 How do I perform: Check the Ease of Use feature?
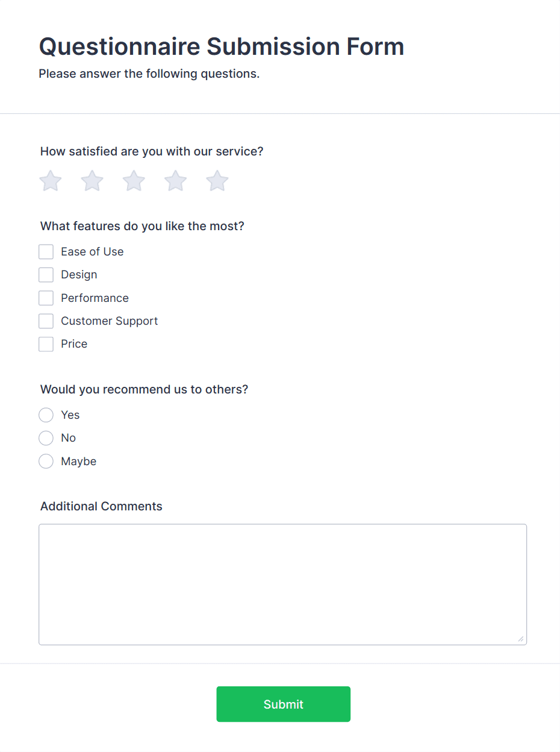pyautogui.click(x=46, y=251)
